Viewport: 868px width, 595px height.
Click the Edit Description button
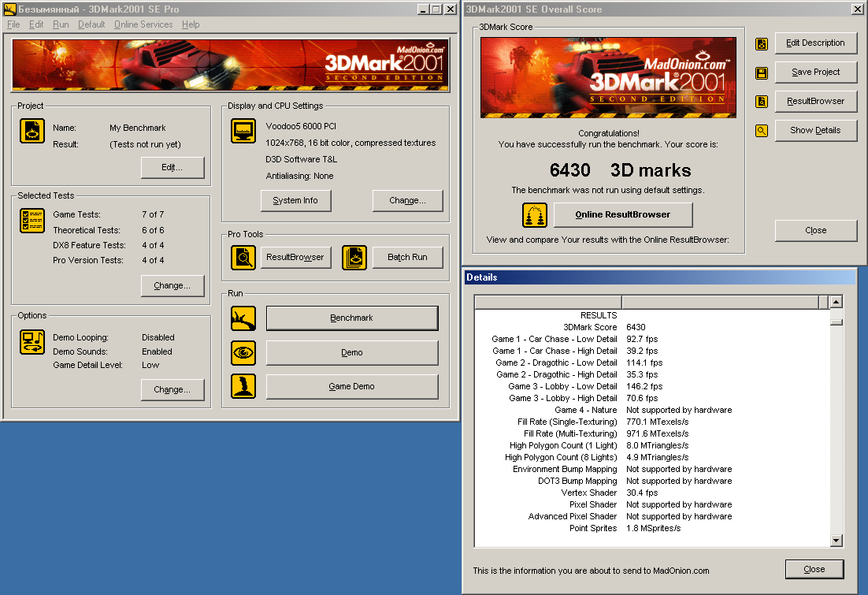coord(815,43)
